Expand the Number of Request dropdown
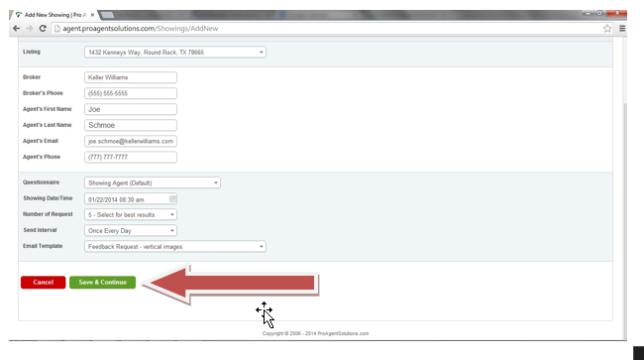 [131, 214]
